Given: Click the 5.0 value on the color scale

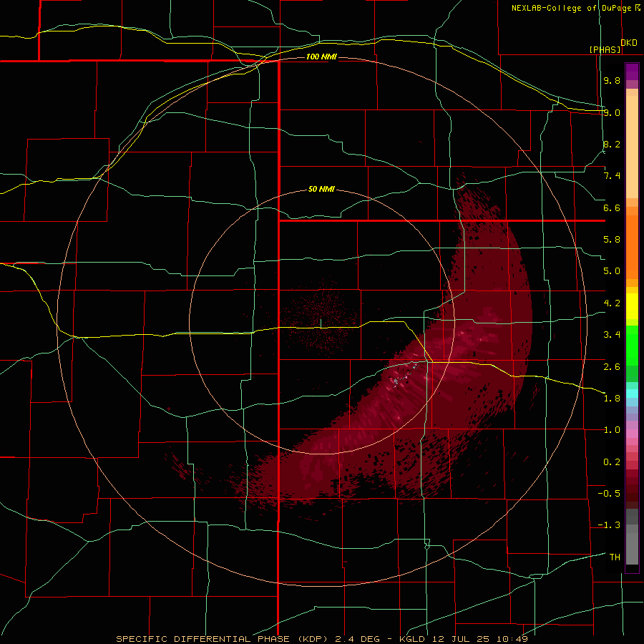Looking at the screenshot, I should pyautogui.click(x=612, y=271).
